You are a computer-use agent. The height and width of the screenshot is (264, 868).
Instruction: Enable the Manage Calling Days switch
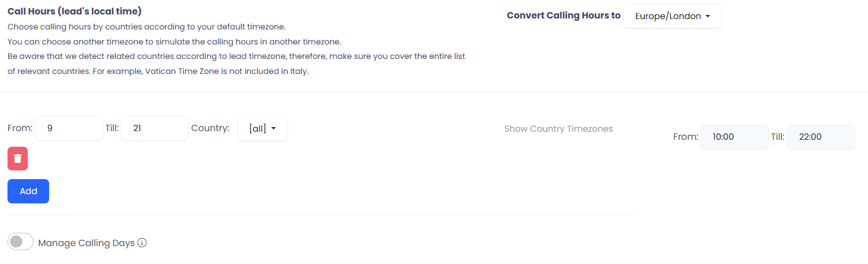tap(20, 242)
